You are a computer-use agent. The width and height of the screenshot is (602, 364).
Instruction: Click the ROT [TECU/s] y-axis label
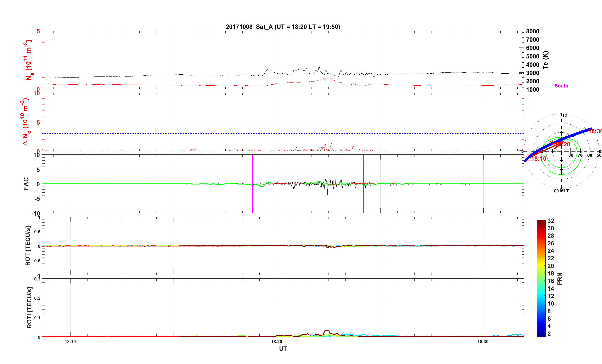[x=28, y=246]
